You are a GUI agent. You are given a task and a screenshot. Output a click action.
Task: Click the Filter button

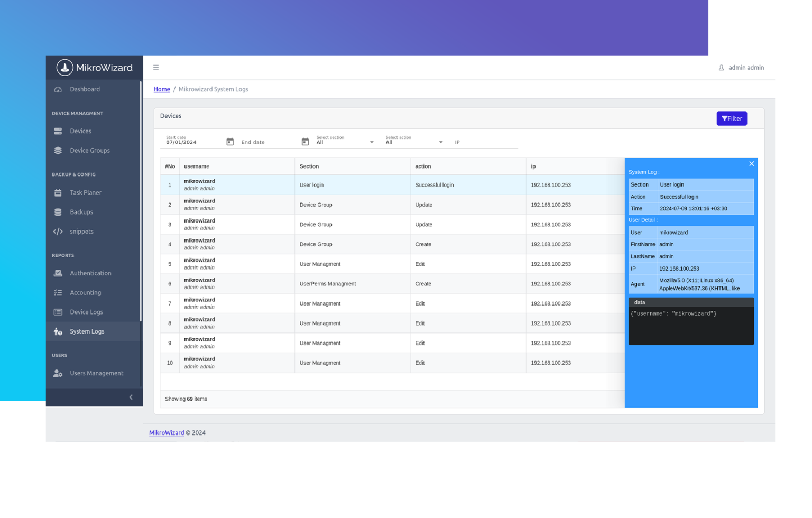pos(732,118)
